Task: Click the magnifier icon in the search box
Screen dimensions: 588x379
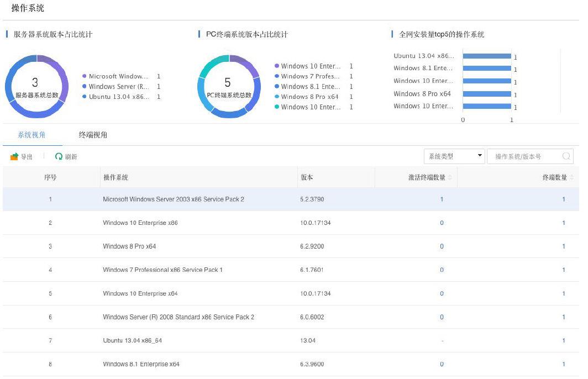Action: coord(566,156)
